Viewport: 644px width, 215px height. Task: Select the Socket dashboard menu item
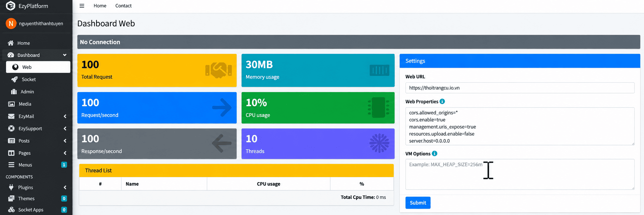38,79
